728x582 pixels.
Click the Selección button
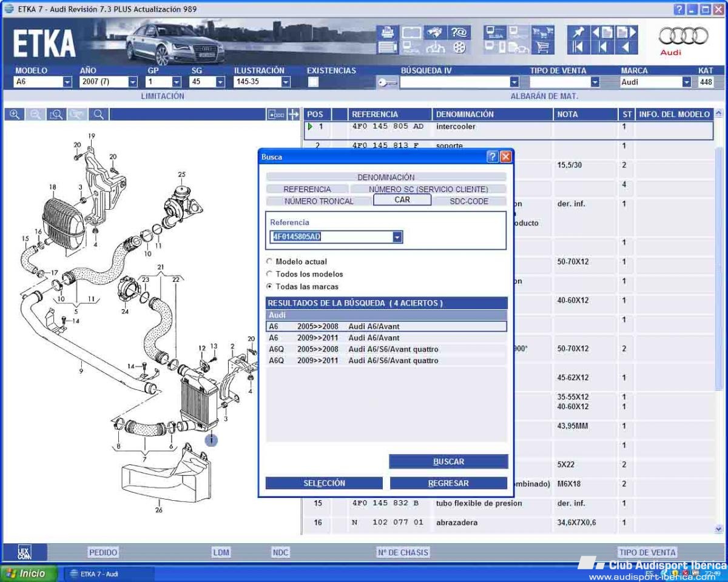coord(324,483)
